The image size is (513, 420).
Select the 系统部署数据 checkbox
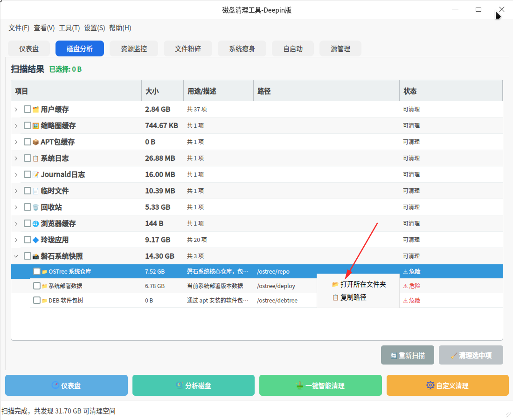(x=37, y=286)
